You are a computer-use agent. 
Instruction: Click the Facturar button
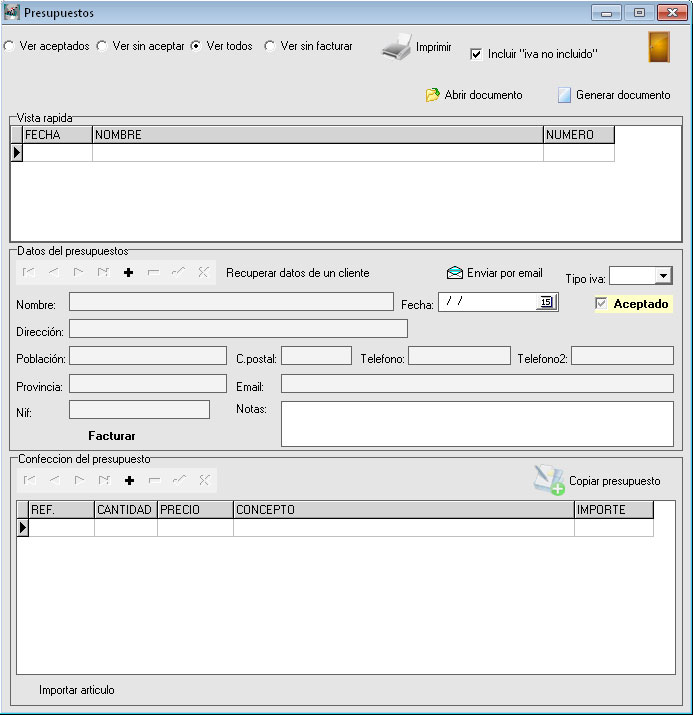[x=112, y=436]
